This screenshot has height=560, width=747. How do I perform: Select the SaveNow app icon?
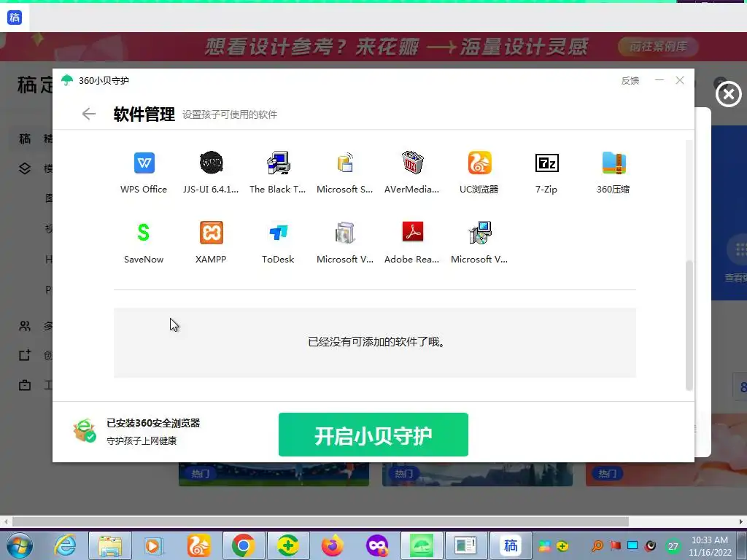pyautogui.click(x=144, y=233)
